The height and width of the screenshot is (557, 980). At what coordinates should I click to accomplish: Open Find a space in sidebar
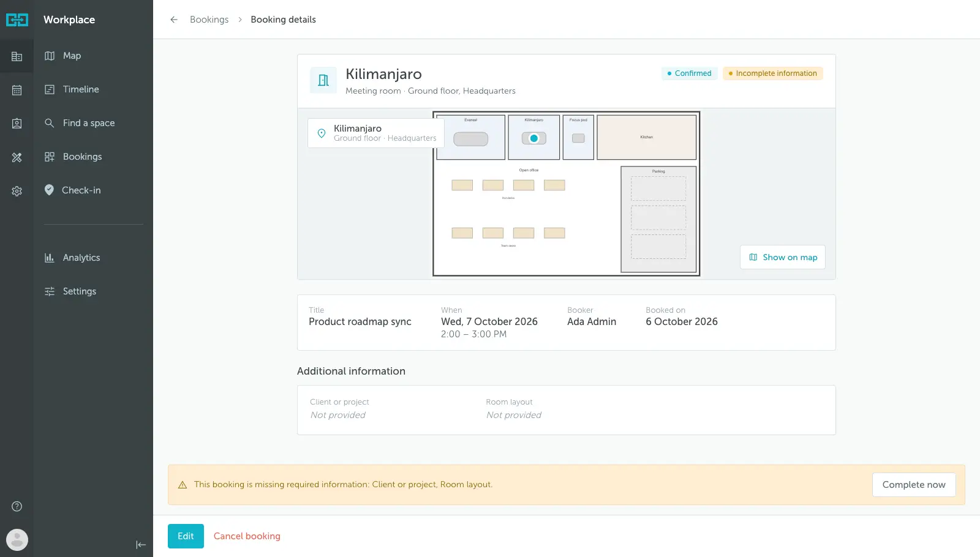pyautogui.click(x=88, y=123)
